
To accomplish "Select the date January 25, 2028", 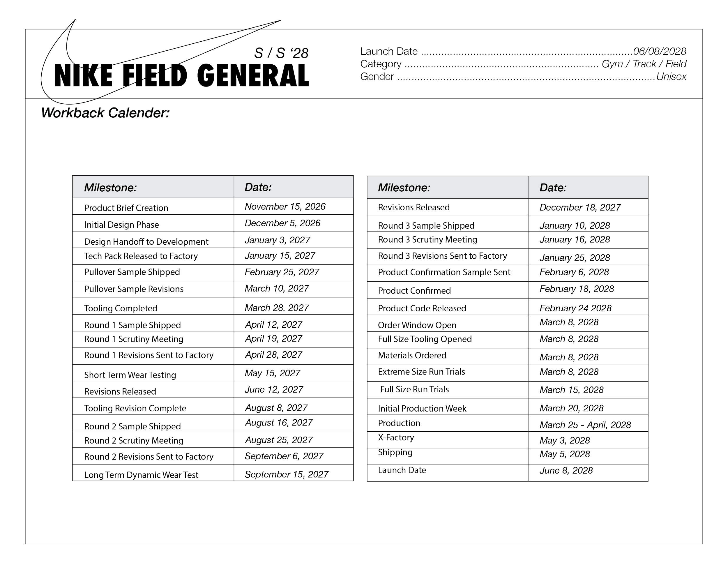I will (575, 258).
